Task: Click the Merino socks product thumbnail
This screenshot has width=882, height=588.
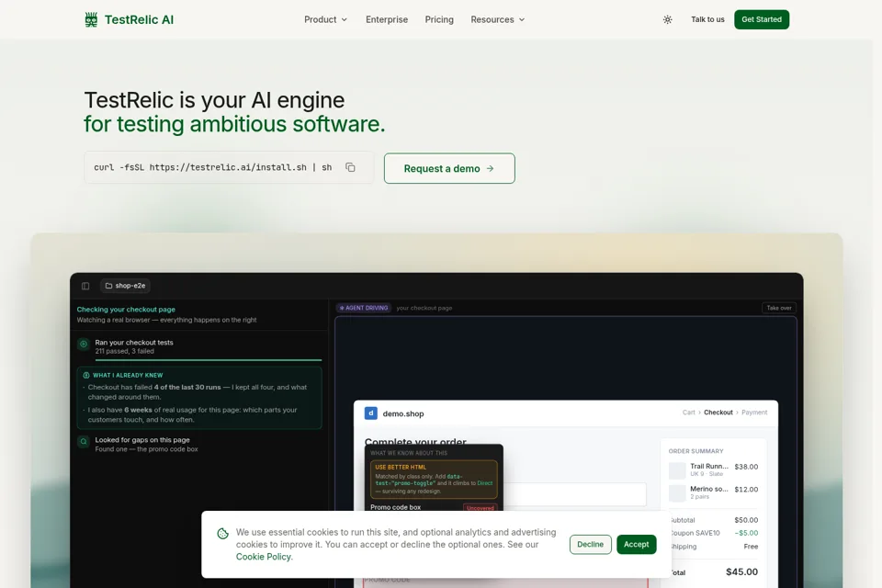Action: pos(677,492)
